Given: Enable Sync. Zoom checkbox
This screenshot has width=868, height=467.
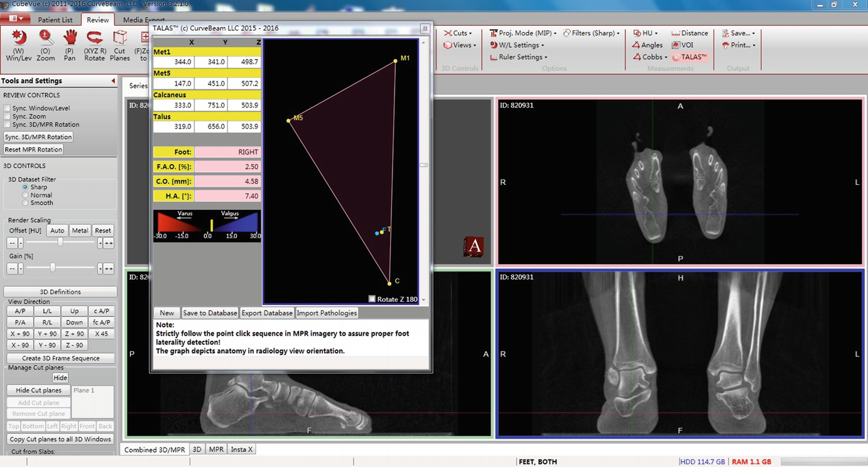Looking at the screenshot, I should [x=7, y=117].
